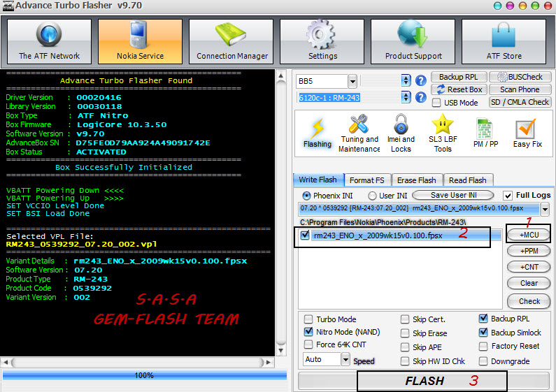This screenshot has width=556, height=392.
Task: Open the Settings gear section
Action: [x=322, y=41]
